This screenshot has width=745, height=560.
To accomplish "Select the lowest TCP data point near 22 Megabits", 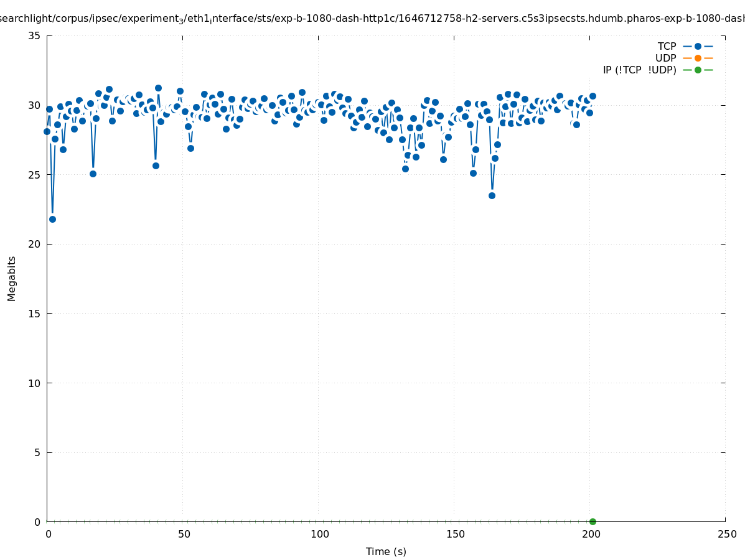I will 52,219.
